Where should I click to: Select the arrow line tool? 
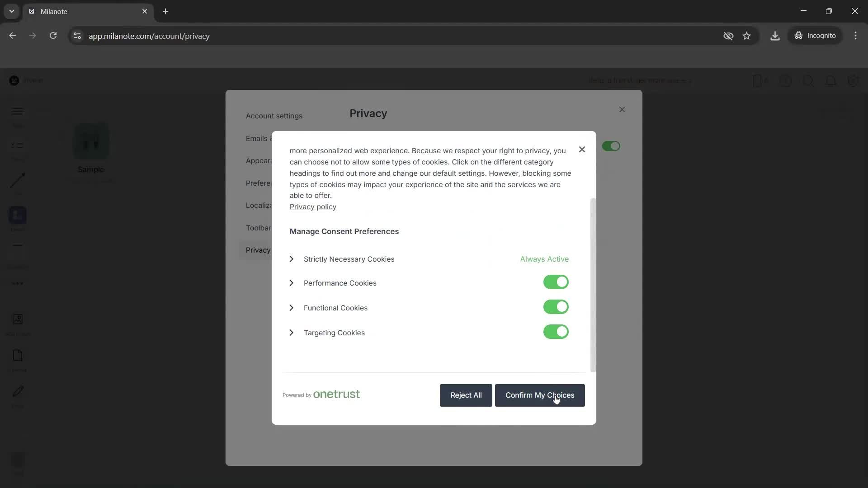point(17,180)
